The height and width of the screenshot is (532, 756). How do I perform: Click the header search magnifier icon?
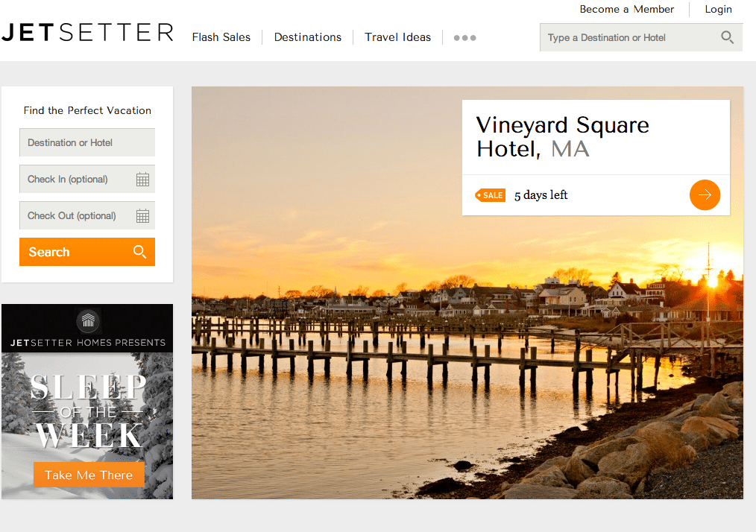point(727,37)
